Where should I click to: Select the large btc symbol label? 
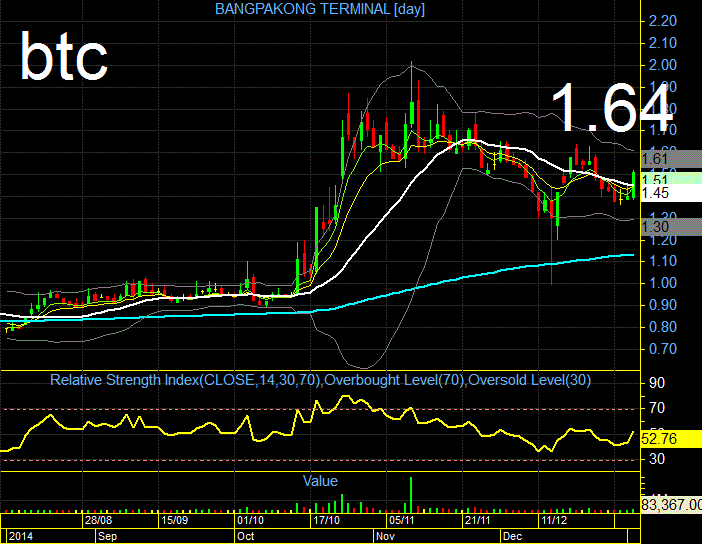(x=64, y=57)
